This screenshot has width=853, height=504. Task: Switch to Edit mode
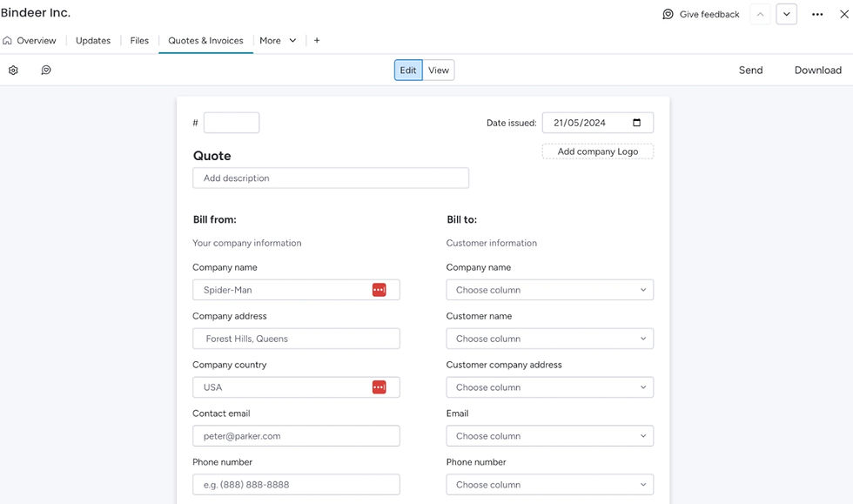click(408, 71)
